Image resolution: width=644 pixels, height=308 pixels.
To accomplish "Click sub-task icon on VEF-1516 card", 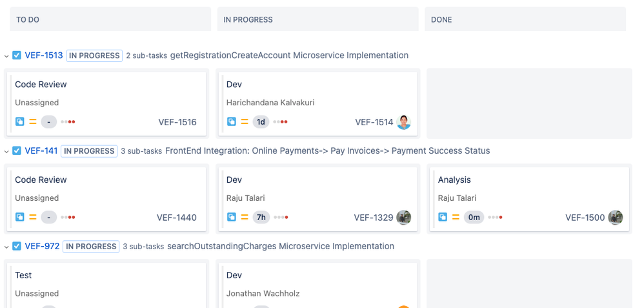I will tap(20, 122).
